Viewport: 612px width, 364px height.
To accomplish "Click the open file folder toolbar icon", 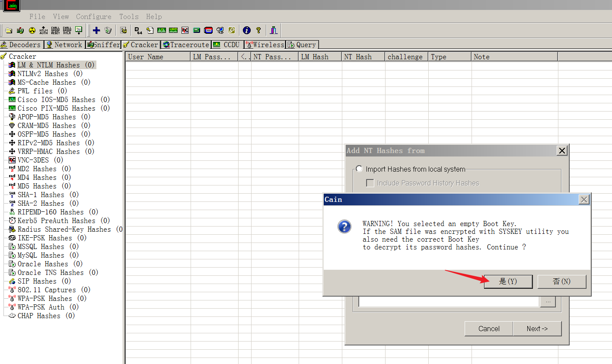I will click(9, 30).
